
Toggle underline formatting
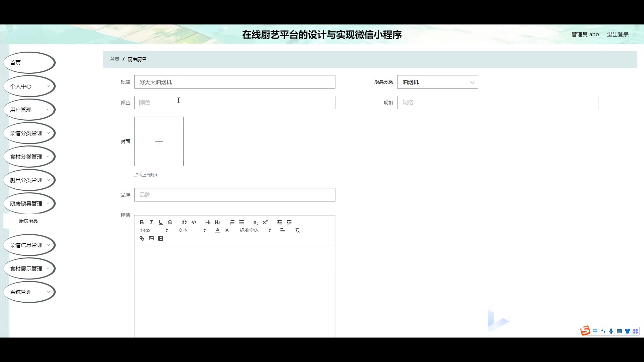tap(161, 222)
